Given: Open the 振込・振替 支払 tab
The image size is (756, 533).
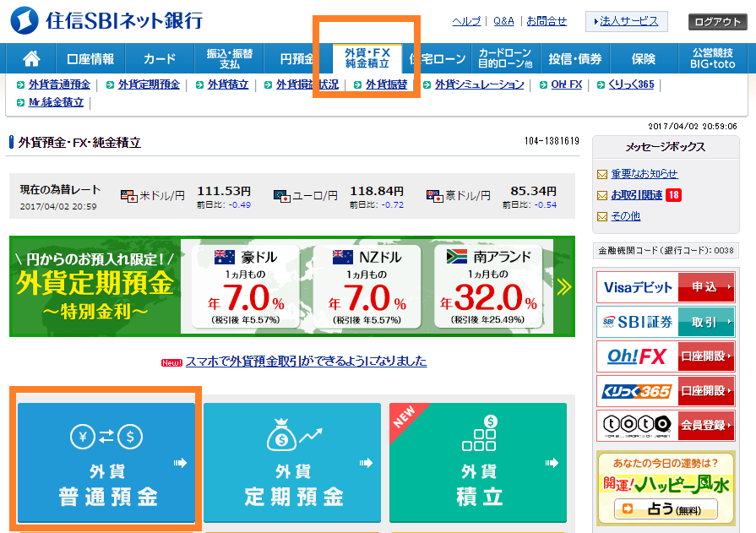Looking at the screenshot, I should tap(229, 59).
